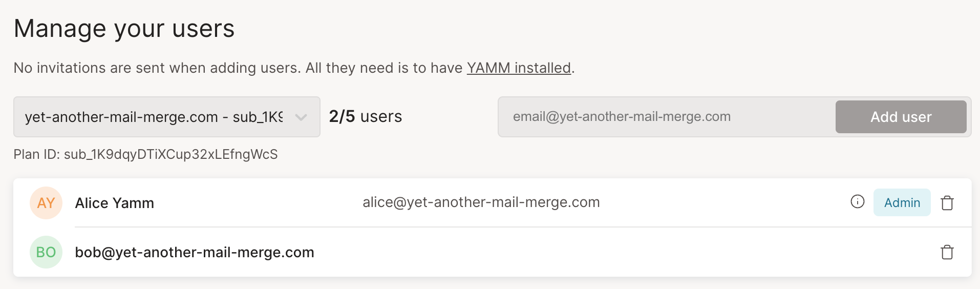Click bob@yet-another-mail-merge.com user entry text

coord(195,253)
